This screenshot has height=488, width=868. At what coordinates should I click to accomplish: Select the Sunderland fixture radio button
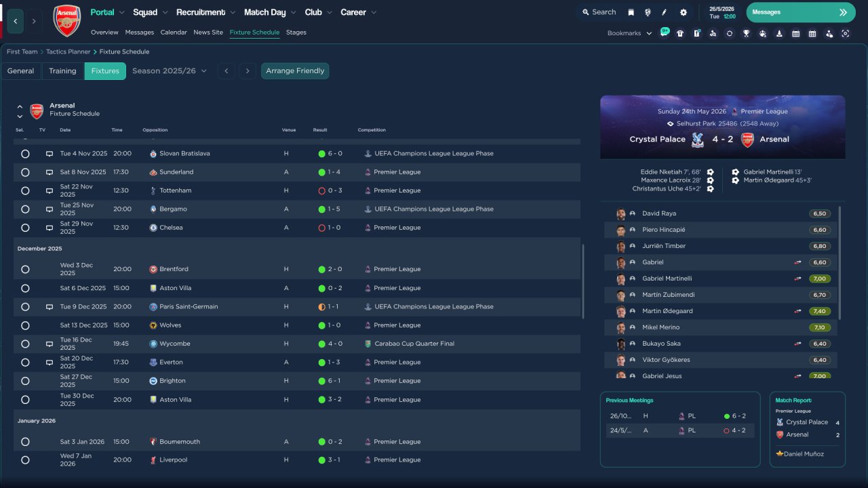coord(25,172)
